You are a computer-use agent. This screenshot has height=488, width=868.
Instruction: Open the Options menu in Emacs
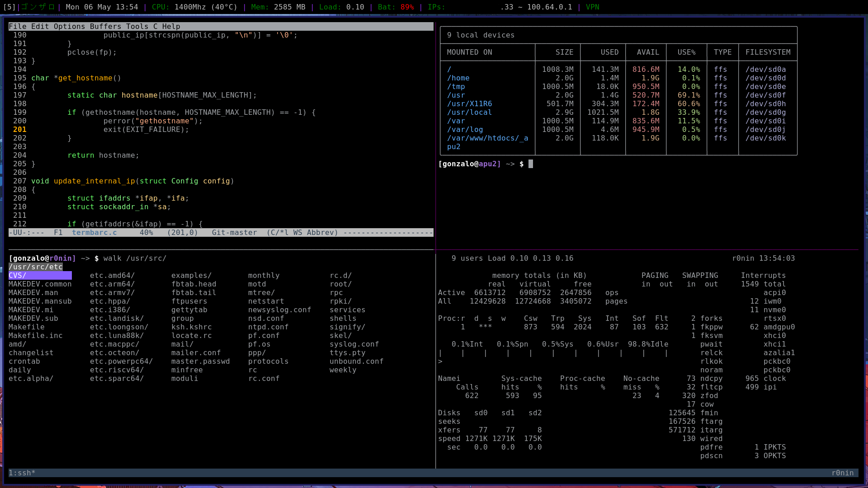69,27
